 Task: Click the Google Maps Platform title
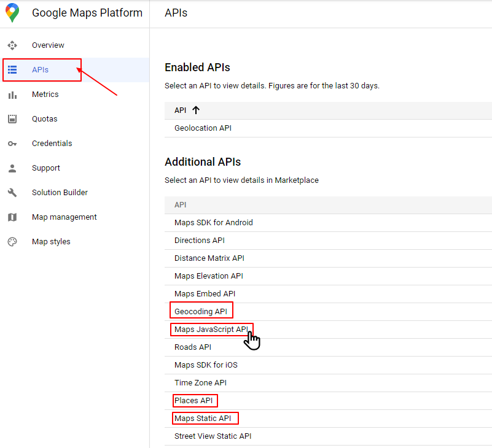pos(87,13)
